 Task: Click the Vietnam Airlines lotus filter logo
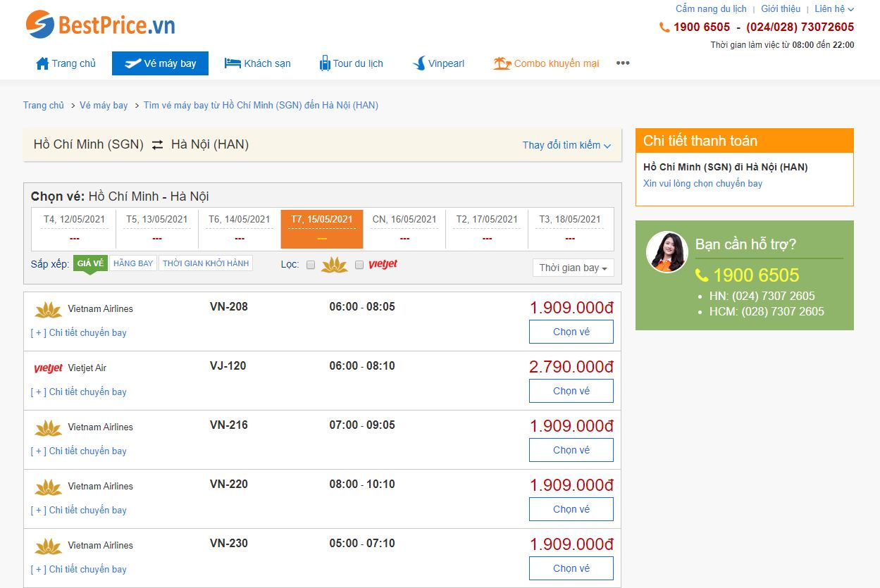(334, 265)
